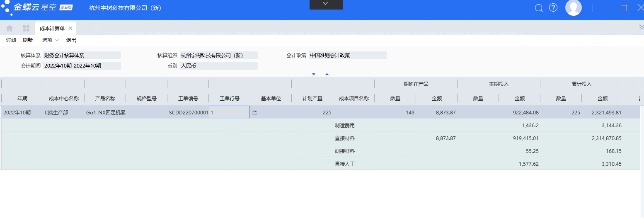Select the 产品名称 column header
Screen dimensions: 644x218
tap(105, 99)
